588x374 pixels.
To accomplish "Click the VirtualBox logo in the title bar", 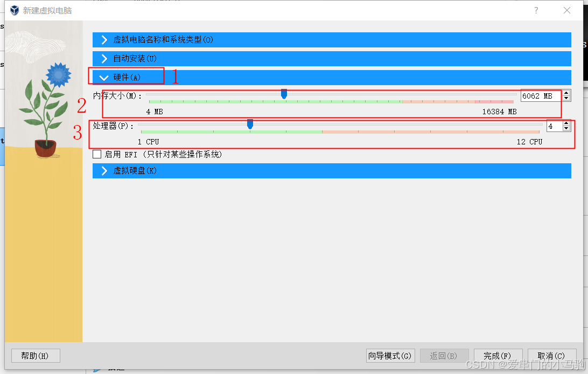I will (14, 10).
